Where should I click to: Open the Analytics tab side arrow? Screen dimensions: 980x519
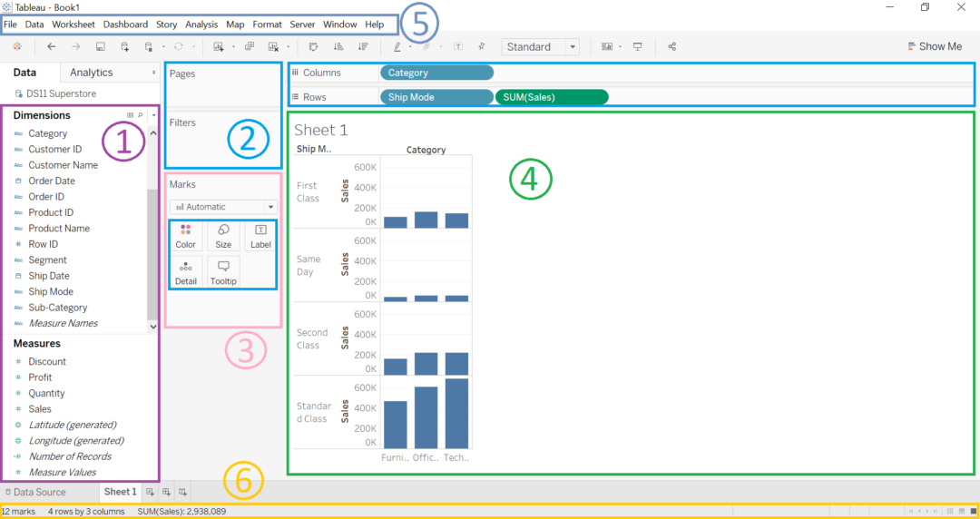click(x=153, y=73)
